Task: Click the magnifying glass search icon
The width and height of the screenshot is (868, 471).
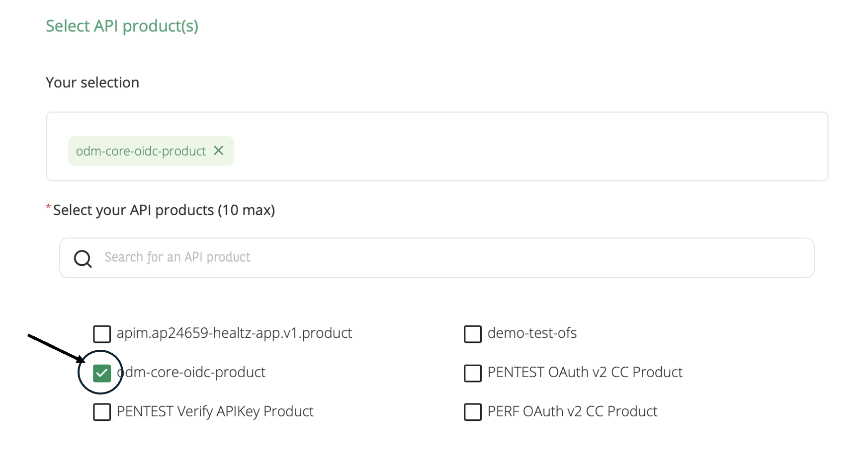Action: click(83, 258)
